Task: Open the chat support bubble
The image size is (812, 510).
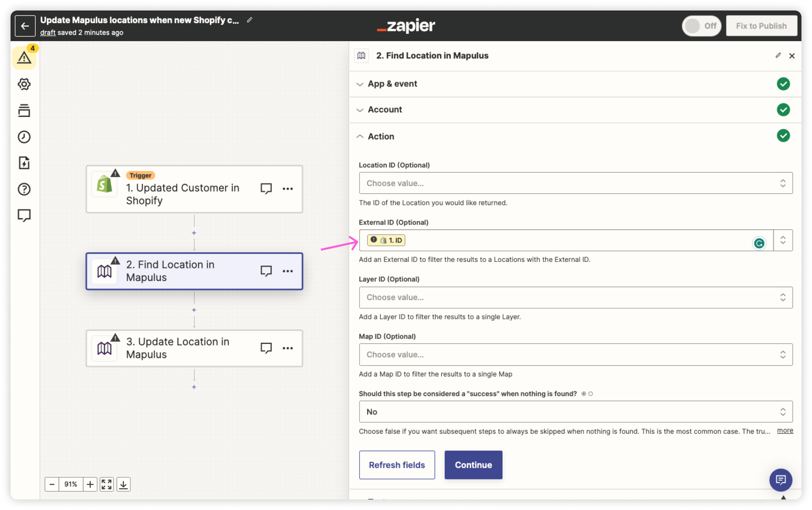Action: pos(781,480)
